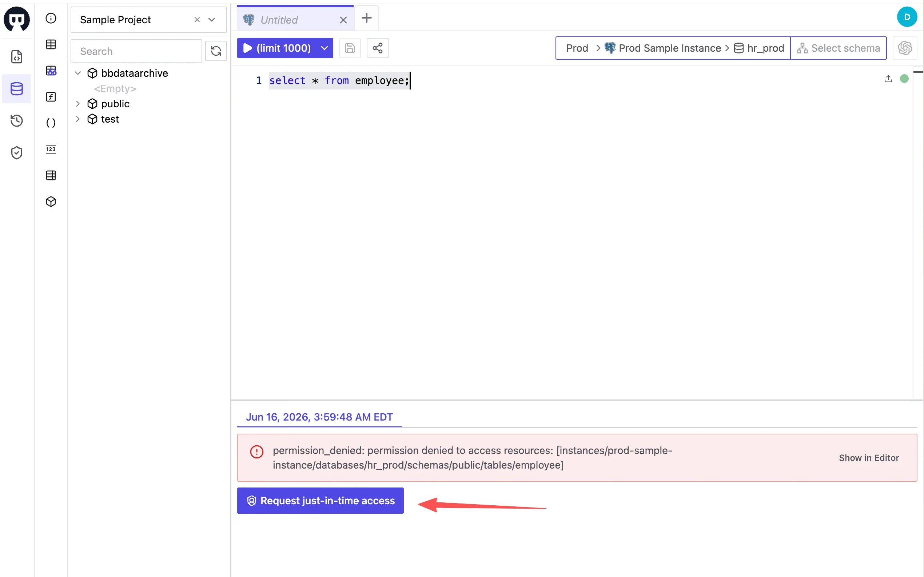Click the info circle icon

click(51, 18)
